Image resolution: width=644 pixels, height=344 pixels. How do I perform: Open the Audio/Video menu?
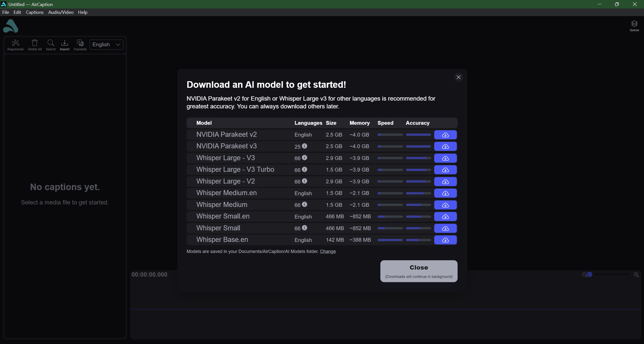coord(61,12)
